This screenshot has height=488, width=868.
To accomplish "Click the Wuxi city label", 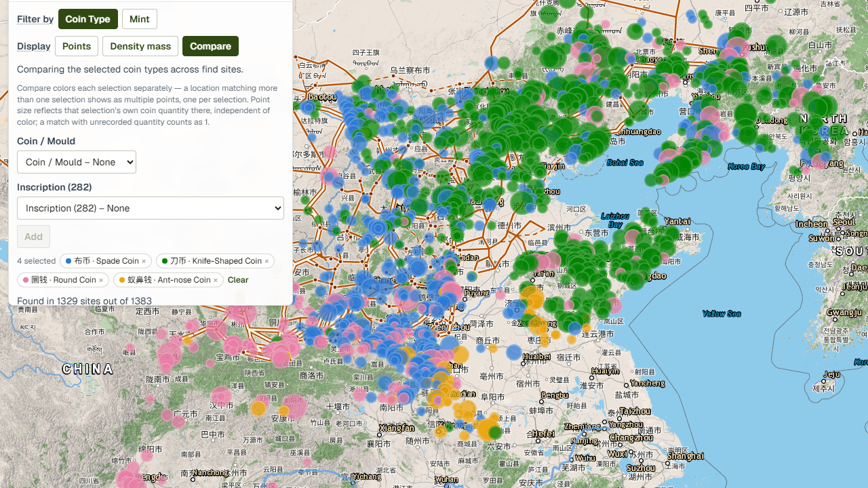I will 618,453.
